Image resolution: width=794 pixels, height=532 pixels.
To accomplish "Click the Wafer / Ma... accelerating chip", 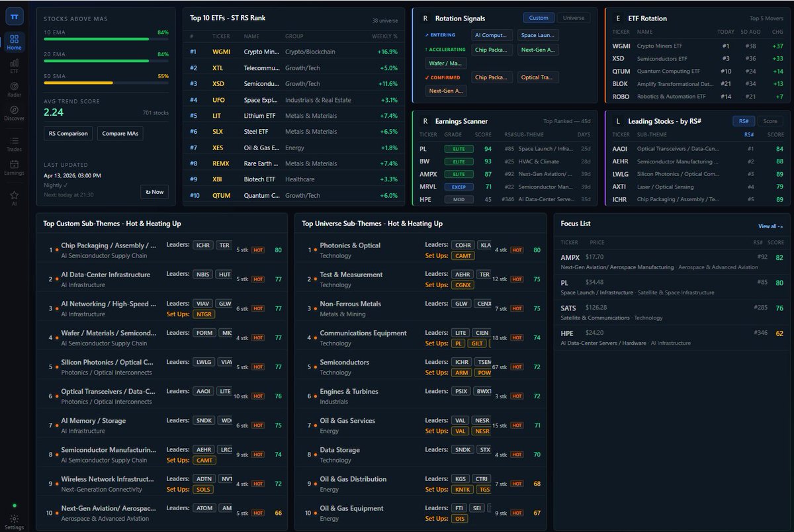I will click(446, 64).
